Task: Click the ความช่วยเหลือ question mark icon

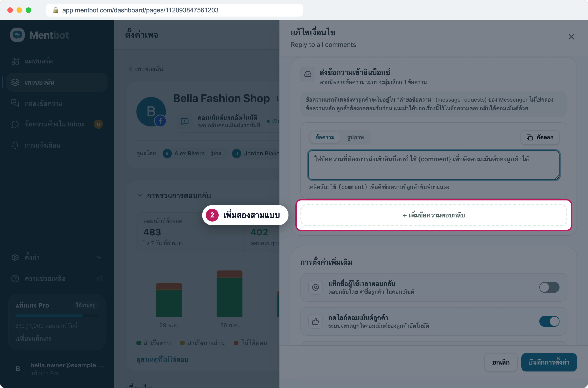Action: coord(15,279)
